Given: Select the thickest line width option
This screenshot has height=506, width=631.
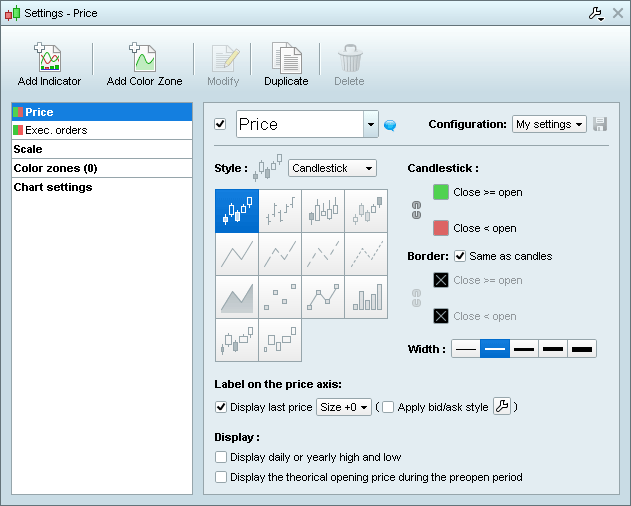Looking at the screenshot, I should point(581,349).
